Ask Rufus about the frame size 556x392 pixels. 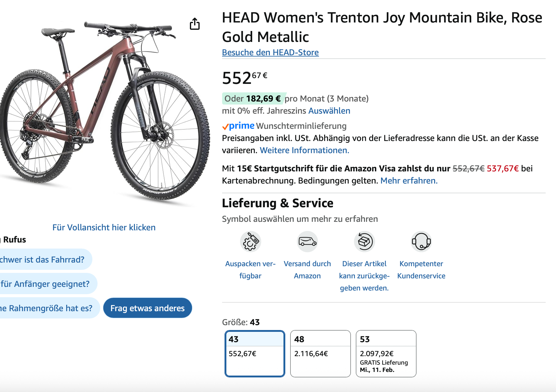pos(47,308)
